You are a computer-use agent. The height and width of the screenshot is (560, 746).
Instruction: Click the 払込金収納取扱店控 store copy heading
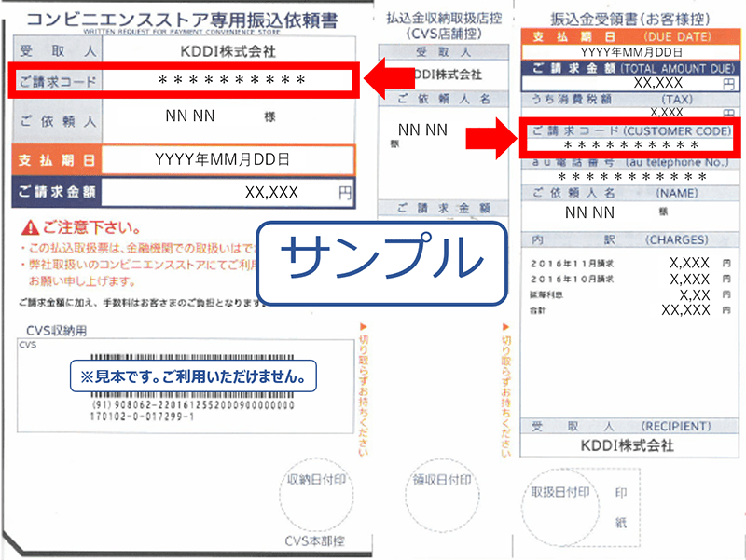click(x=442, y=16)
